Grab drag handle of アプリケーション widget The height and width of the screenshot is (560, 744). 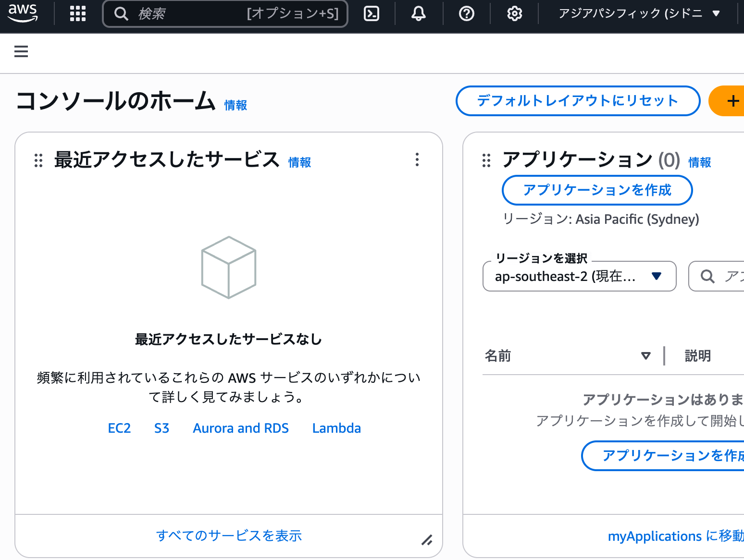point(486,160)
